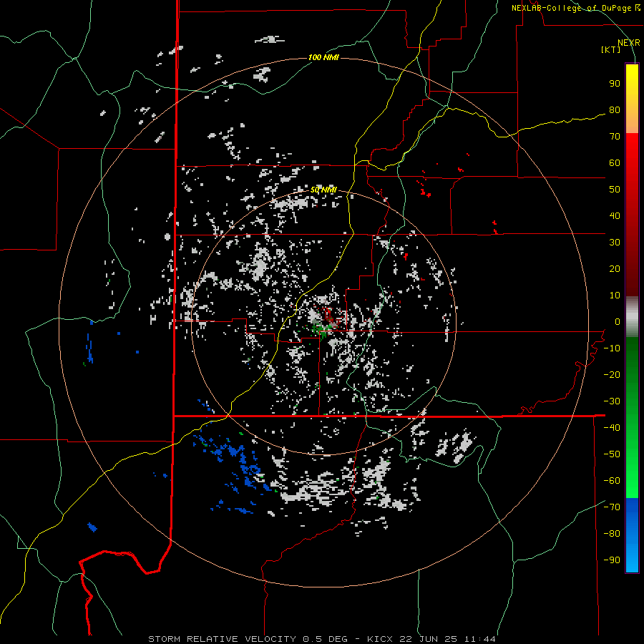Screen dimensions: 644x644
Task: Click the 20 value on velocity scale
Action: [615, 269]
